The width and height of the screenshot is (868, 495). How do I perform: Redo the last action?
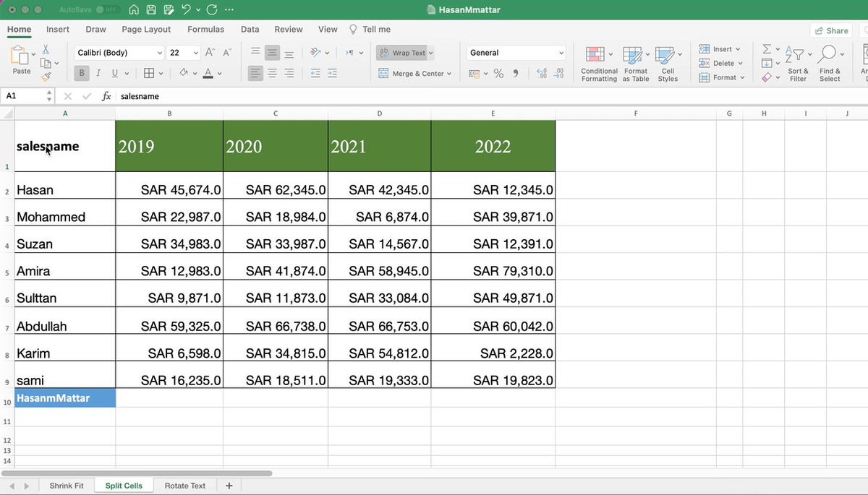(211, 10)
